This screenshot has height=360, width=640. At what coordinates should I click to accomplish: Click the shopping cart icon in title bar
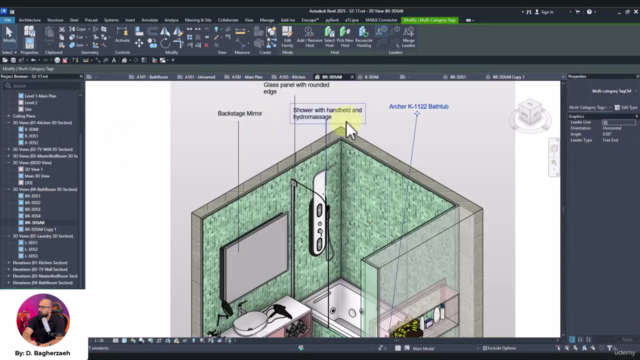(x=578, y=12)
